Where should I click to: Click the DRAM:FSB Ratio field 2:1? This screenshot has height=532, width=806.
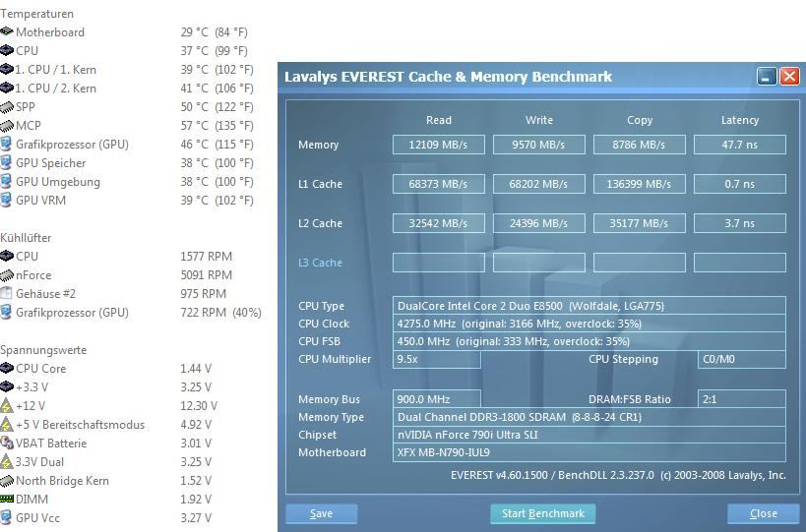click(x=742, y=399)
